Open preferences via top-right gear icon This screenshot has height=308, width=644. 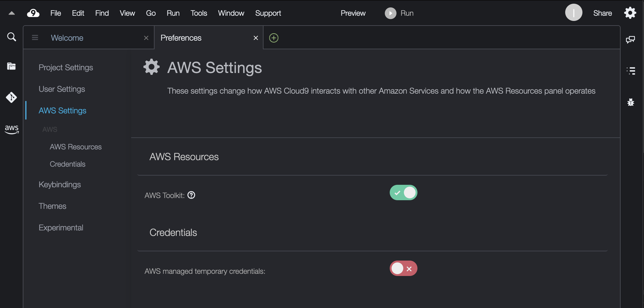pos(630,13)
